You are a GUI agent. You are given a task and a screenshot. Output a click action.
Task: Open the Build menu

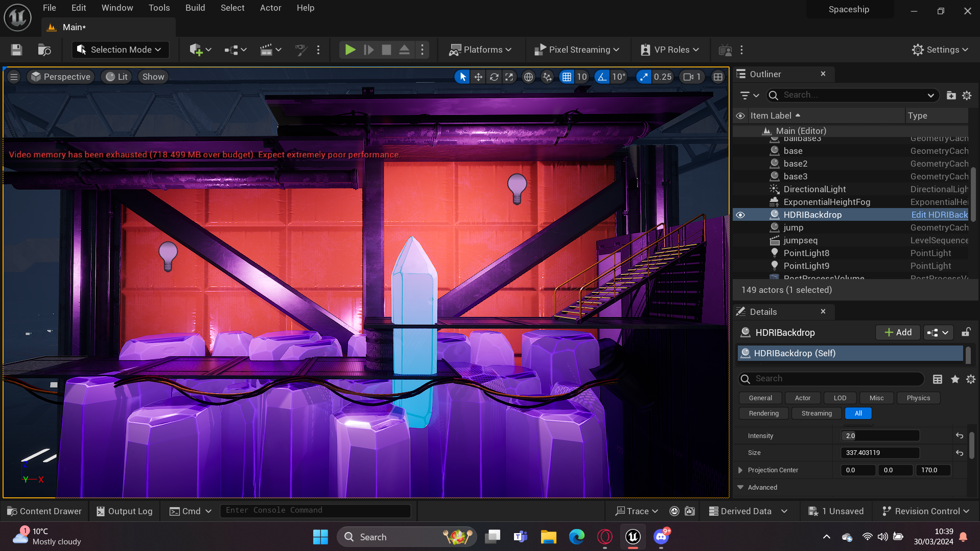(195, 8)
